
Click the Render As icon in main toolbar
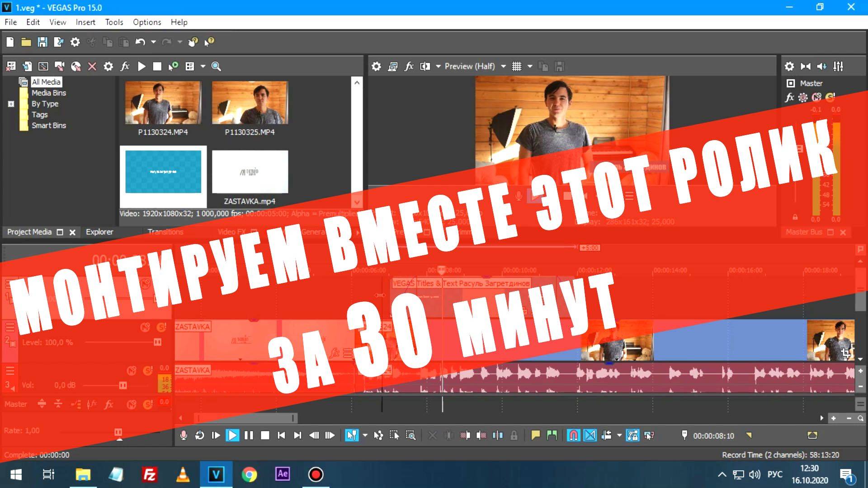pos(59,42)
